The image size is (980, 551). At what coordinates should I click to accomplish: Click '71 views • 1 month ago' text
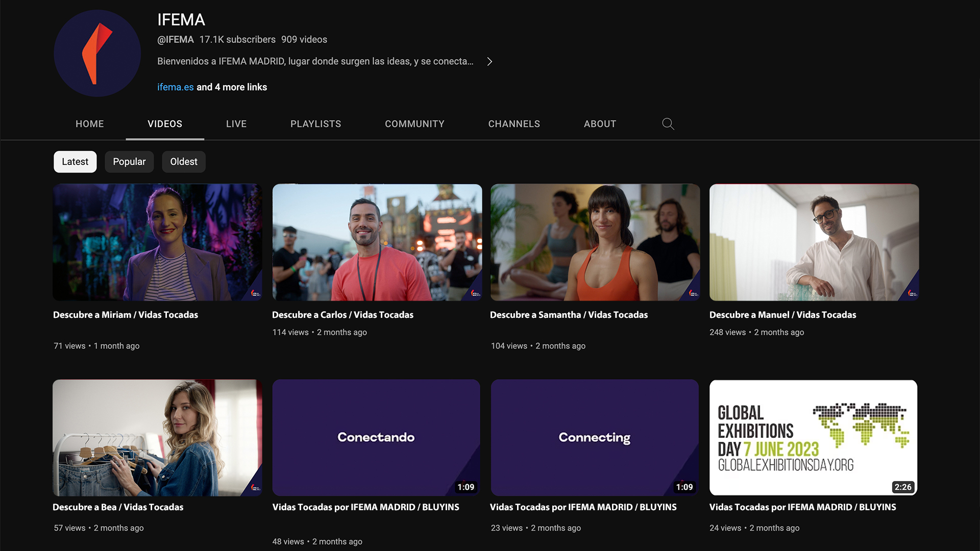tap(96, 346)
